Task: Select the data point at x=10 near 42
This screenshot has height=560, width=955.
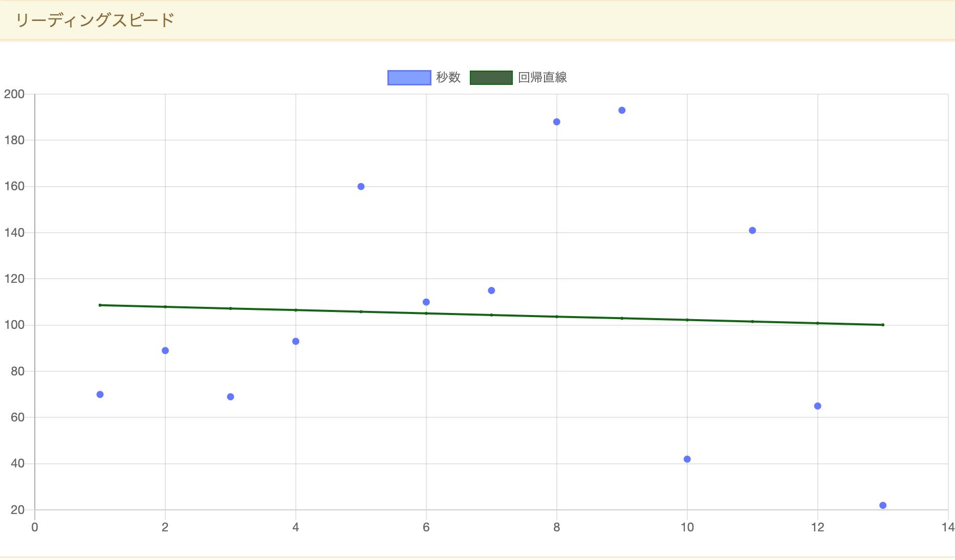Action: point(687,459)
